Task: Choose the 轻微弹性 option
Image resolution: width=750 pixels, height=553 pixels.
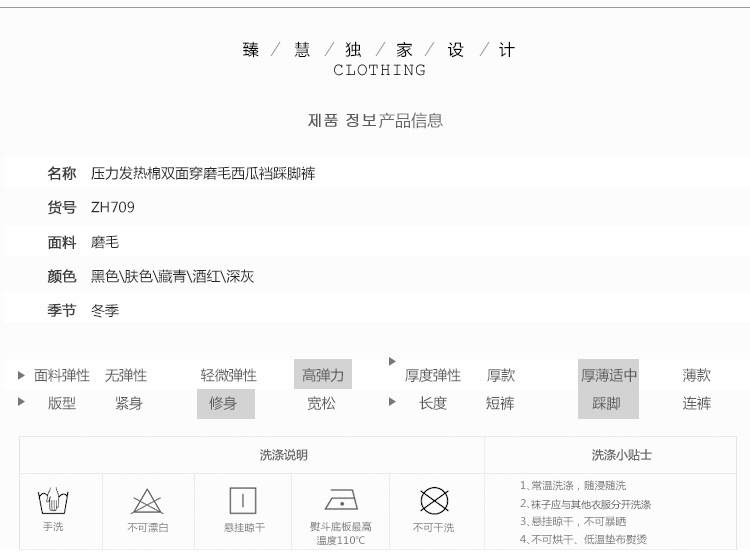Action: point(229,375)
